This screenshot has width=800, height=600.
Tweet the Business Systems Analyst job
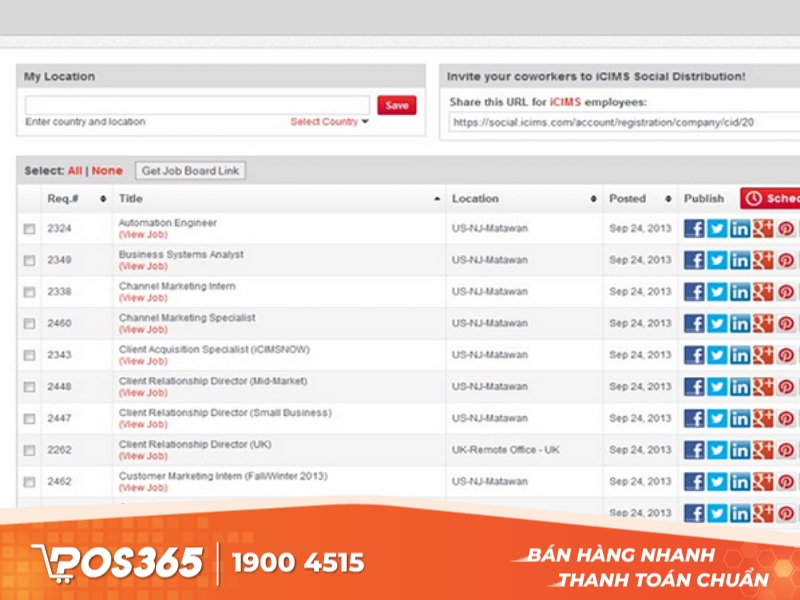tap(717, 260)
